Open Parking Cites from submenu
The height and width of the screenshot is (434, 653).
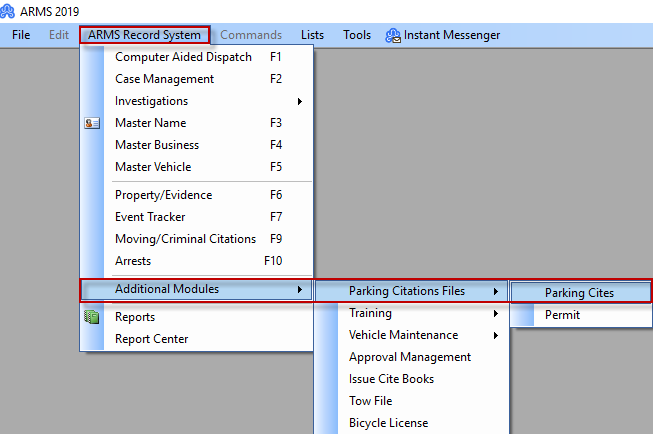click(580, 293)
